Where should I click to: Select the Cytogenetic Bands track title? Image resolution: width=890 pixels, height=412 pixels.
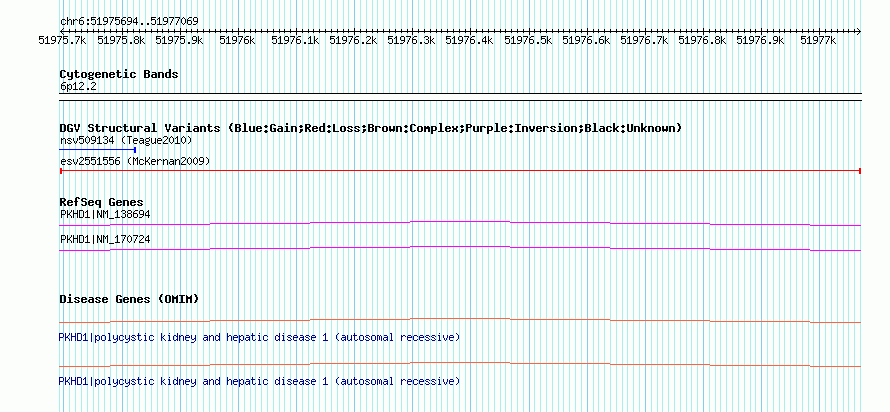(x=119, y=74)
